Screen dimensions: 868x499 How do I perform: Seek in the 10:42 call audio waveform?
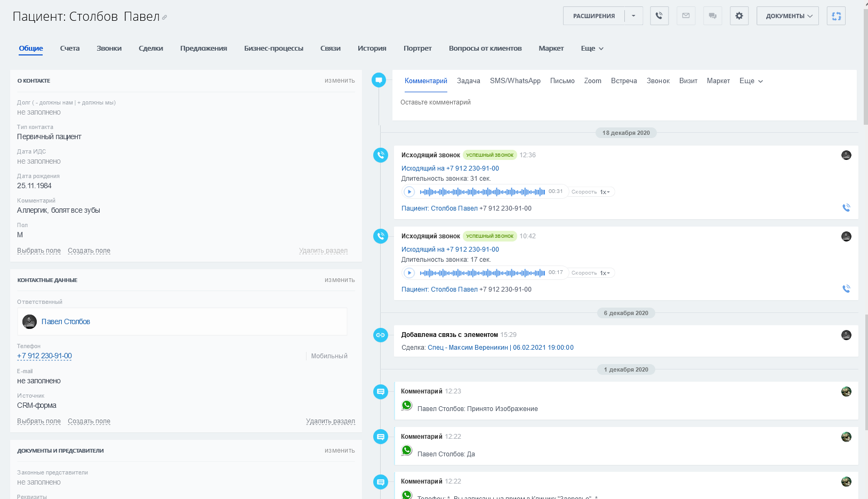click(482, 273)
